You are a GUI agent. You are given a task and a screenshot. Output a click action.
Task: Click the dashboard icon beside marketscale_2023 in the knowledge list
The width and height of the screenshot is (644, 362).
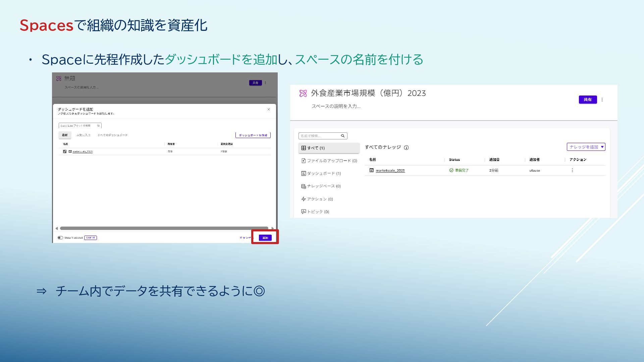[371, 170]
